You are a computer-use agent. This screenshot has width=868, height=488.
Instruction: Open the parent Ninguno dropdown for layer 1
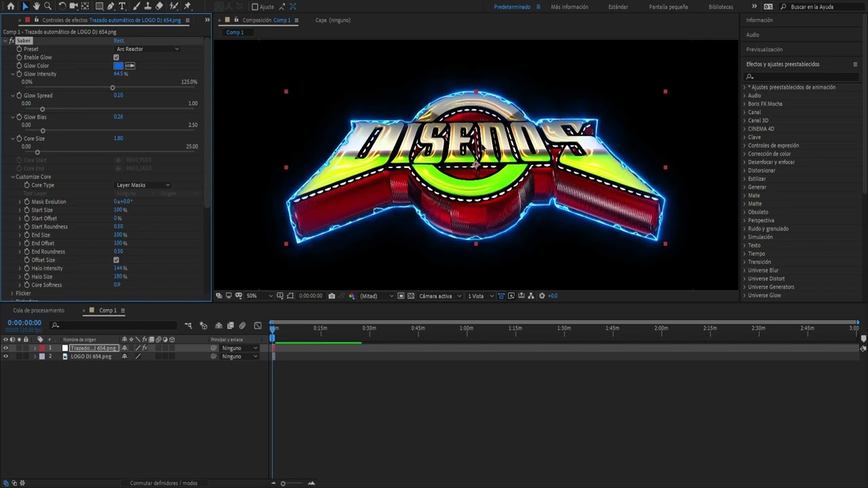[x=239, y=348]
